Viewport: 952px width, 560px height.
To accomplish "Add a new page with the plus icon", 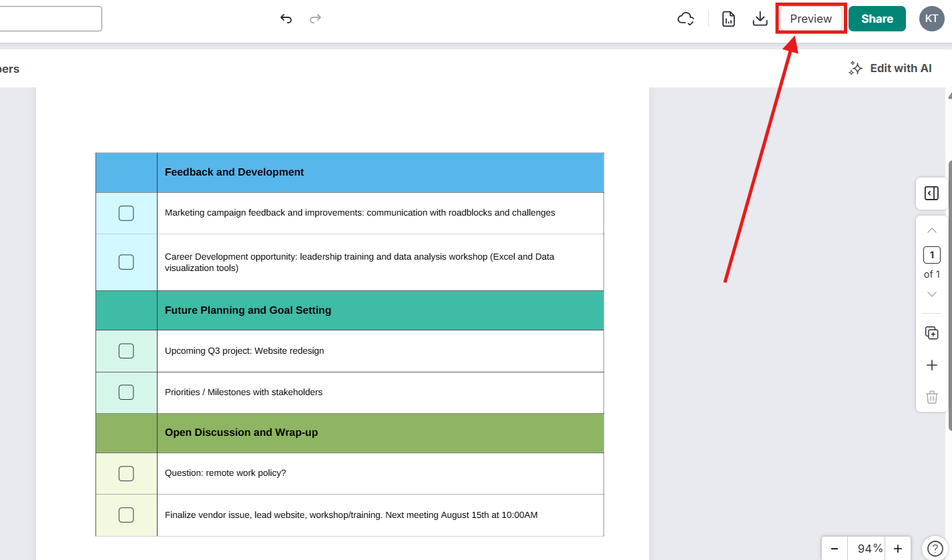I will [x=931, y=364].
